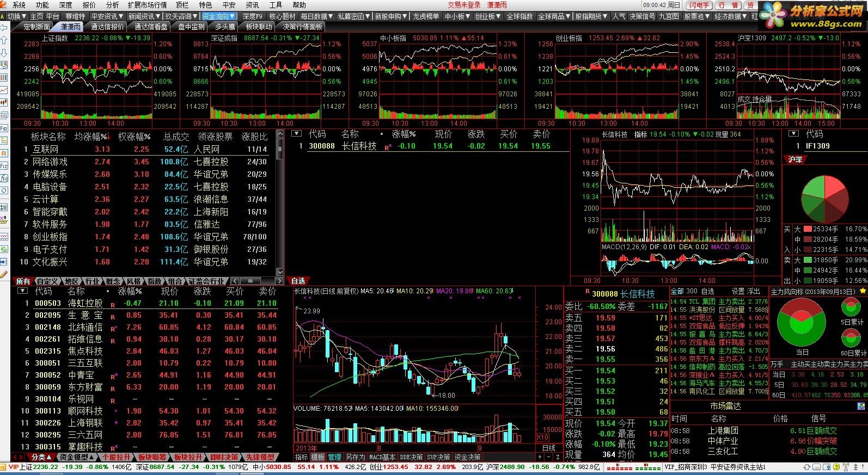
Task: Click the sector ranking list scrollbar thumb
Action: (280, 149)
